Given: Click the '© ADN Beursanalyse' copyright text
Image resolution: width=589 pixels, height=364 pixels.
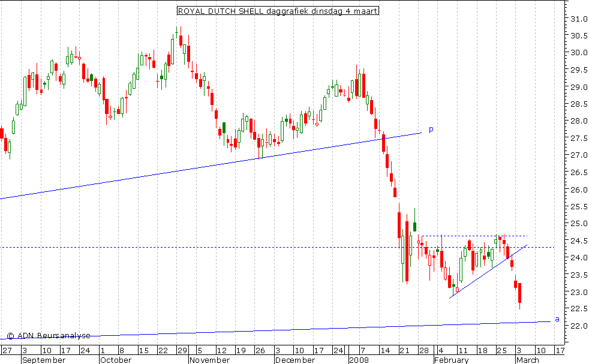Looking at the screenshot, I should [49, 335].
